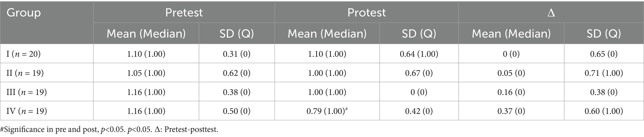Click SD (Q) subheader under Δ

pyautogui.click(x=604, y=33)
